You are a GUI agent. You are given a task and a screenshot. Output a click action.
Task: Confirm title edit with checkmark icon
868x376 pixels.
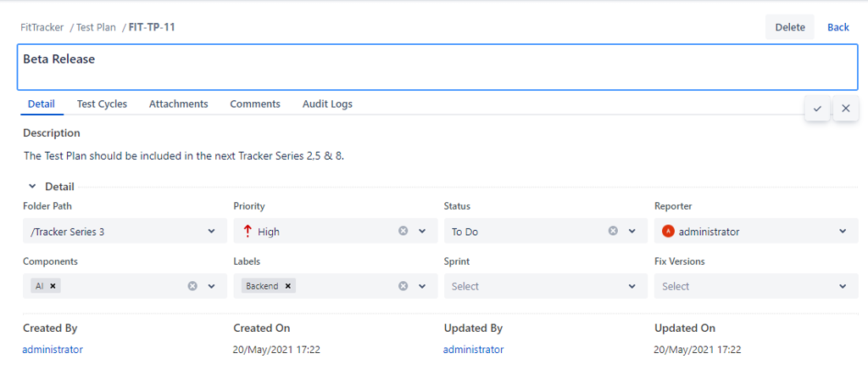817,109
